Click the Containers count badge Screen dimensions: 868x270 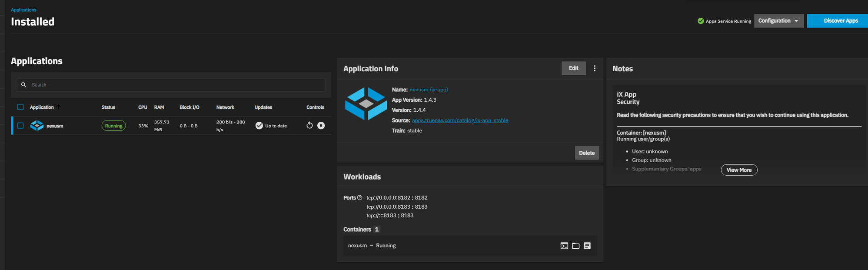[377, 230]
